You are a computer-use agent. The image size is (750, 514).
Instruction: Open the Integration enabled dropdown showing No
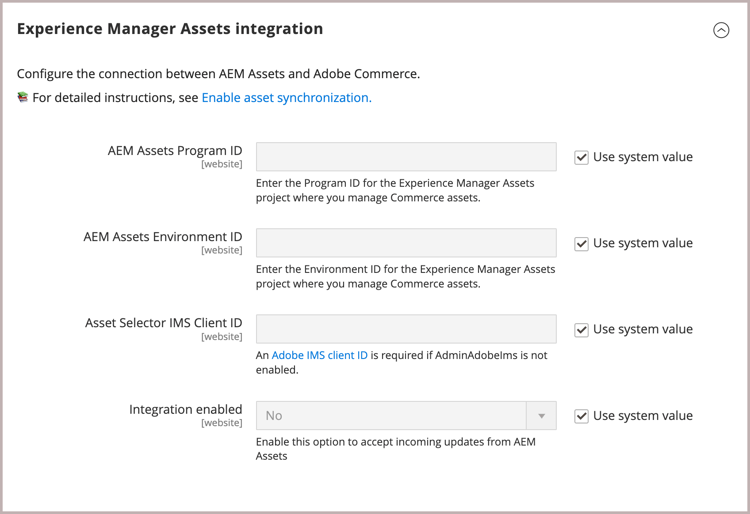(391, 416)
